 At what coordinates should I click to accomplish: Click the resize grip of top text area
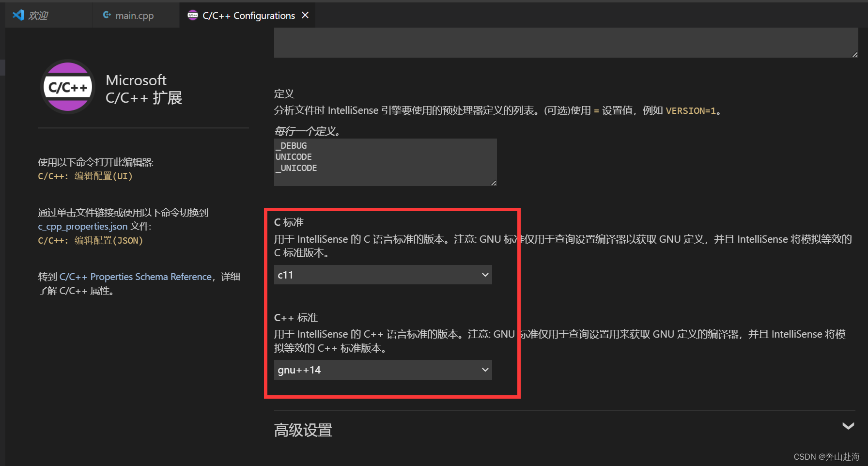[855, 54]
